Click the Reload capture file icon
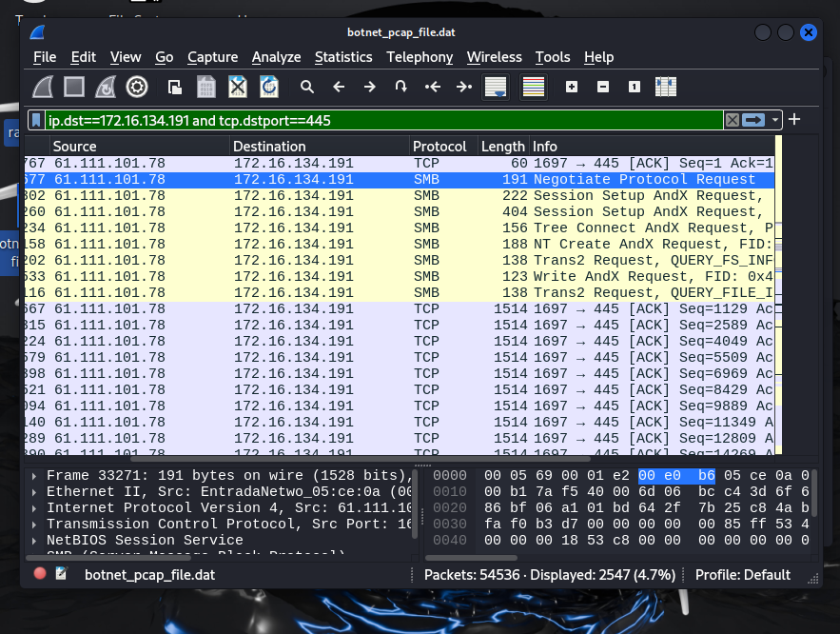 pos(269,88)
